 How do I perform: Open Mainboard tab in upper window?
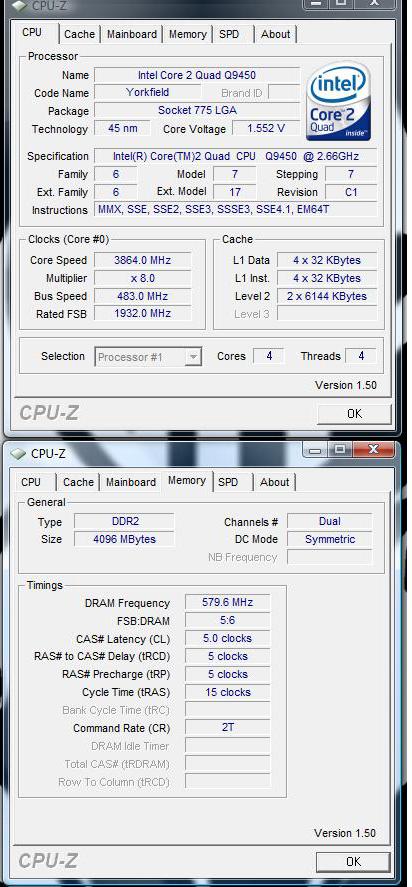[x=132, y=34]
